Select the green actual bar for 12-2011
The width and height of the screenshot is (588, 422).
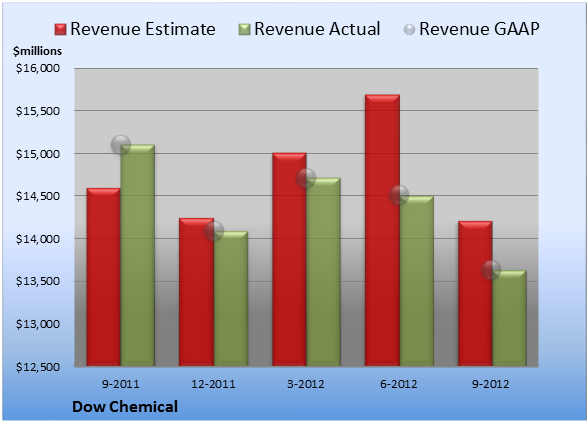(x=231, y=299)
